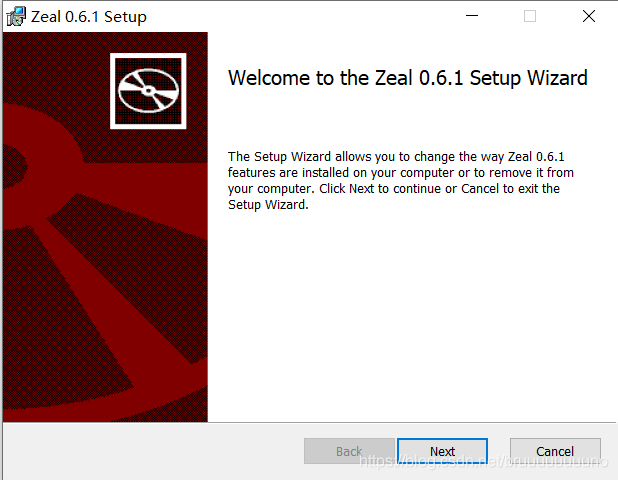Close the Zeal 0.6.1 Setup window

(x=589, y=16)
